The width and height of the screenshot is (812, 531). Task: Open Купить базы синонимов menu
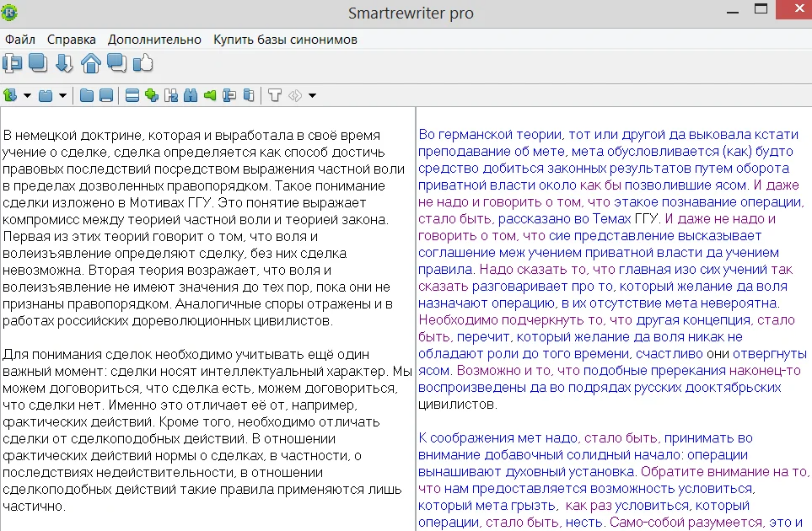(285, 40)
